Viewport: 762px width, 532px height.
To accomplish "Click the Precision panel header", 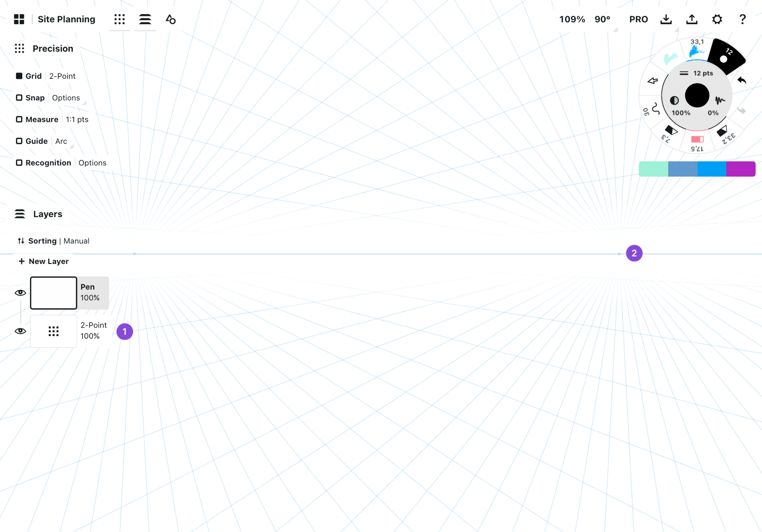I will (x=44, y=49).
